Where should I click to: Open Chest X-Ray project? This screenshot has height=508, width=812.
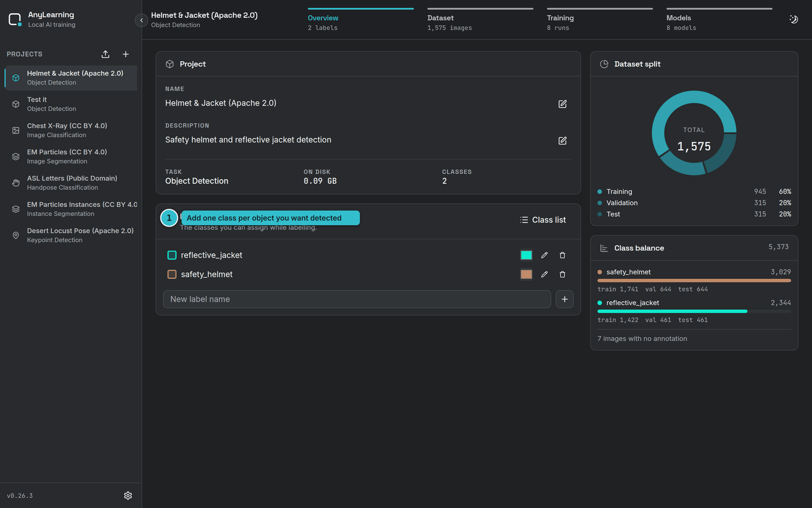(x=71, y=130)
